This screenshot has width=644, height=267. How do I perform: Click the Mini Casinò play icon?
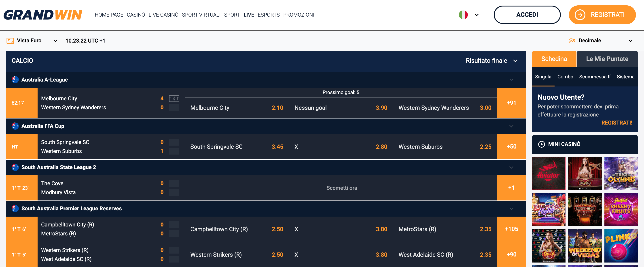point(542,144)
